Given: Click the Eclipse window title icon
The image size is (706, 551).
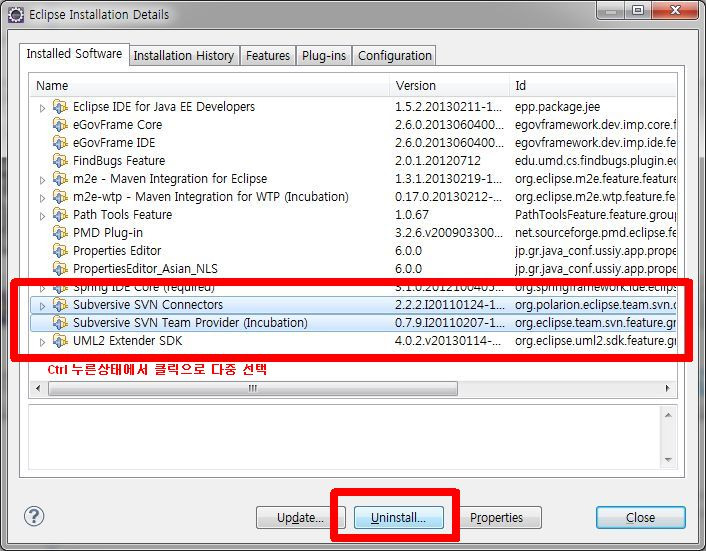Looking at the screenshot, I should [16, 15].
